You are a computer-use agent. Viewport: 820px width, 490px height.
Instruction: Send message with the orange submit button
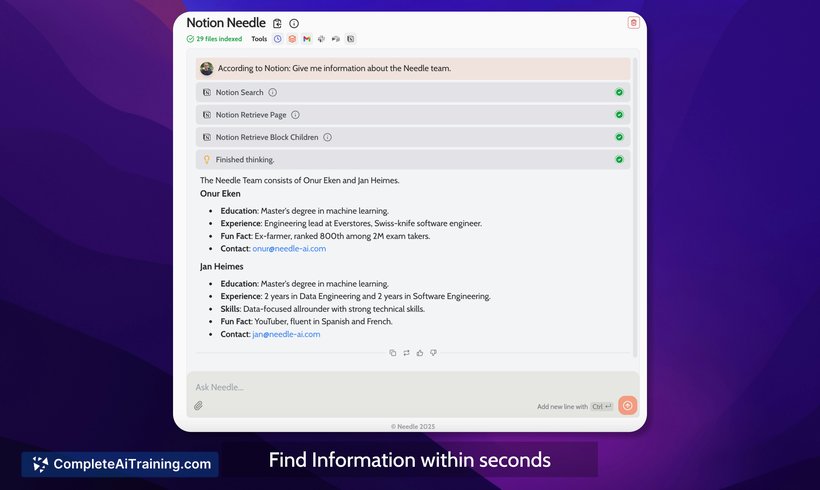pos(628,405)
